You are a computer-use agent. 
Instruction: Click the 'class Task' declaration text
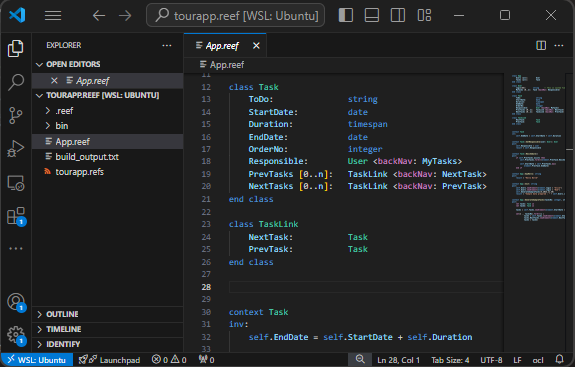tap(253, 87)
